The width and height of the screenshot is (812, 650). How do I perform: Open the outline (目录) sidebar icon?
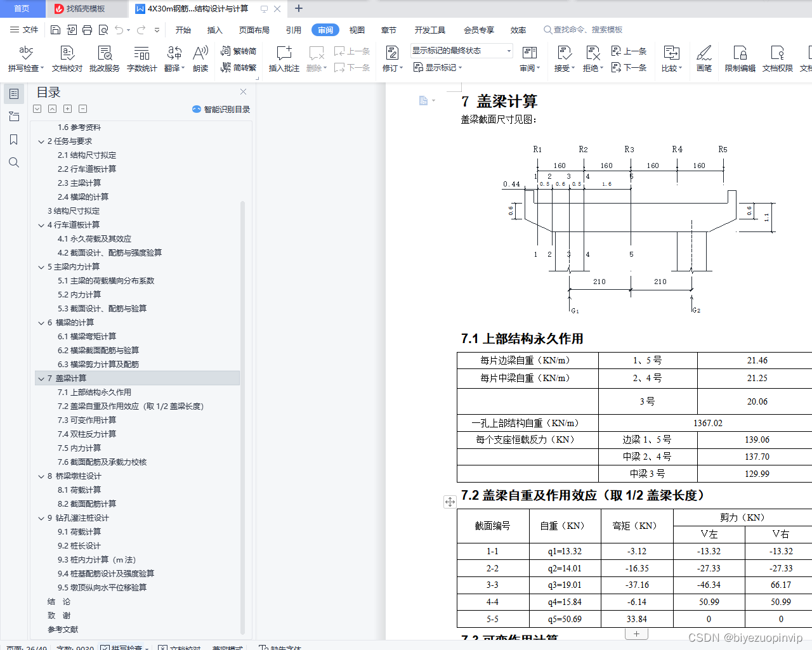[x=14, y=94]
